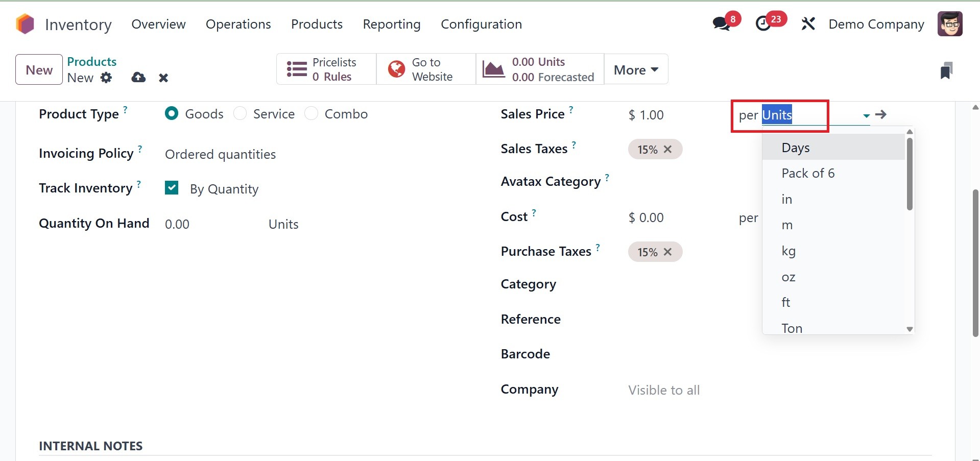Uncheck Track Inventory By Quantity checkbox

pos(172,188)
